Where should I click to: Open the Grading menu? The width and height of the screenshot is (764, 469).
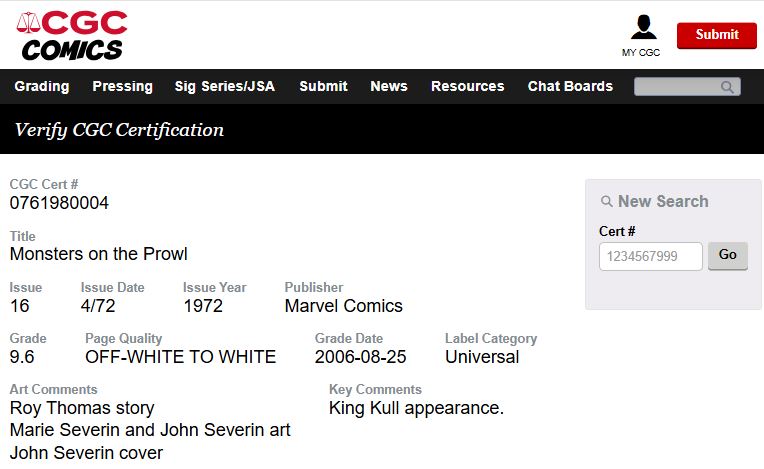[x=42, y=86]
